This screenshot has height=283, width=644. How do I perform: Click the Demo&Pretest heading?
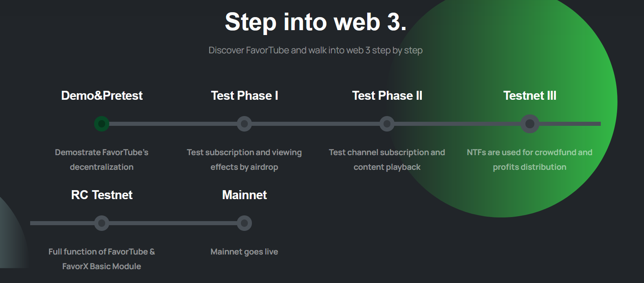pos(102,96)
